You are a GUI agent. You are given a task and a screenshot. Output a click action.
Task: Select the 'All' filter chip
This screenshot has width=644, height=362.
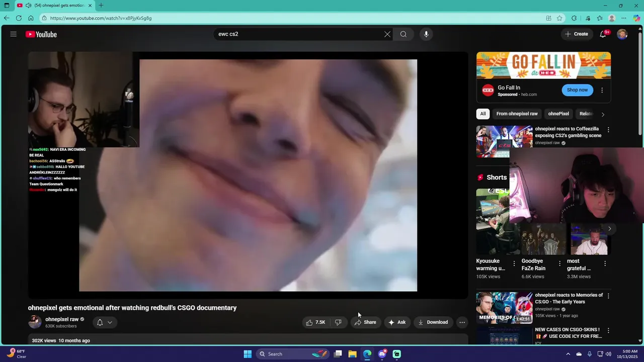483,114
